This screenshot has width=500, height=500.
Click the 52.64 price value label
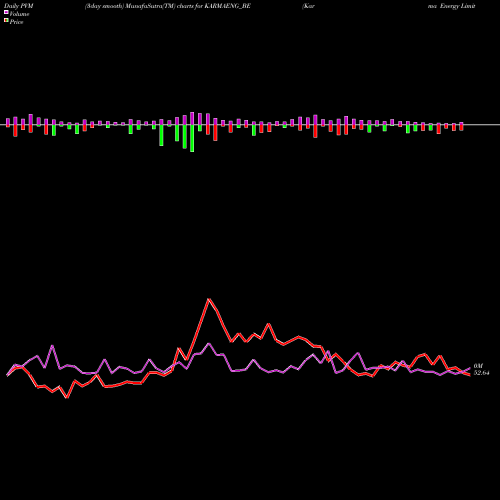[x=481, y=373]
